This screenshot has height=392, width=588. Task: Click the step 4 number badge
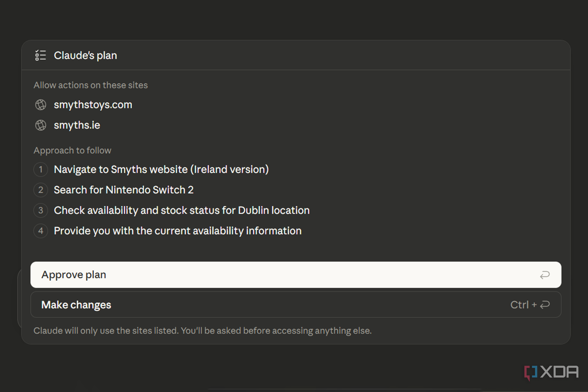click(x=41, y=231)
